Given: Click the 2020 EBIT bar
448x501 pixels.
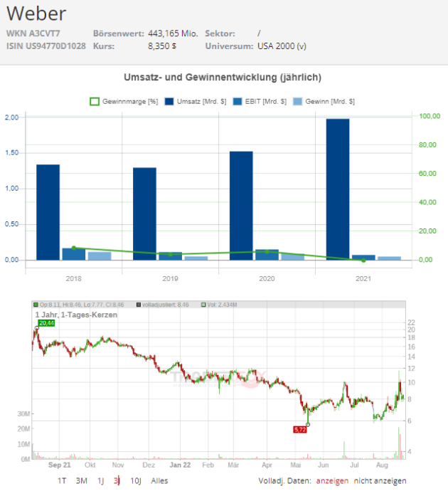Looking at the screenshot, I should [x=267, y=255].
